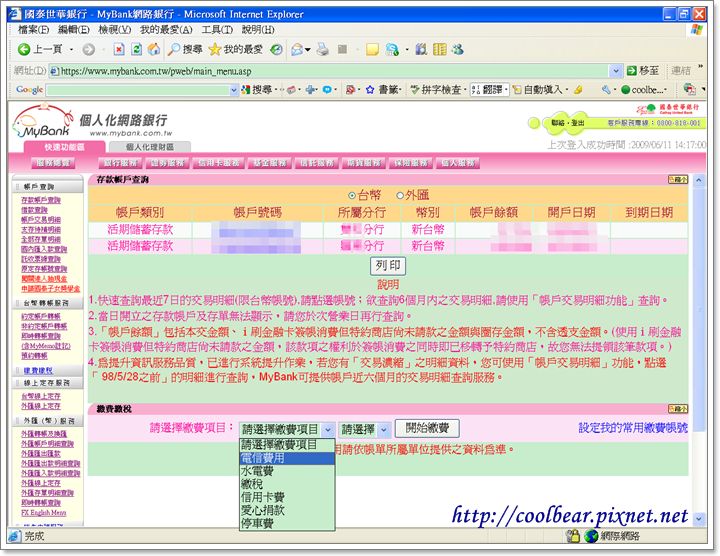Go back with the 上一頁 button

[x=39, y=49]
